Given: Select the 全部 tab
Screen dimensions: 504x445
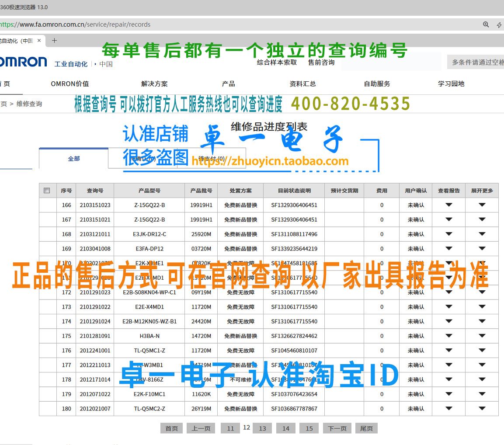Looking at the screenshot, I should point(73,159).
